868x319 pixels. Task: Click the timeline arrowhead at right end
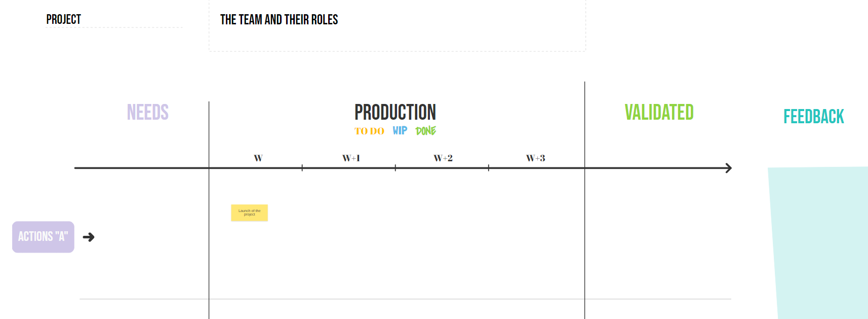pos(728,168)
